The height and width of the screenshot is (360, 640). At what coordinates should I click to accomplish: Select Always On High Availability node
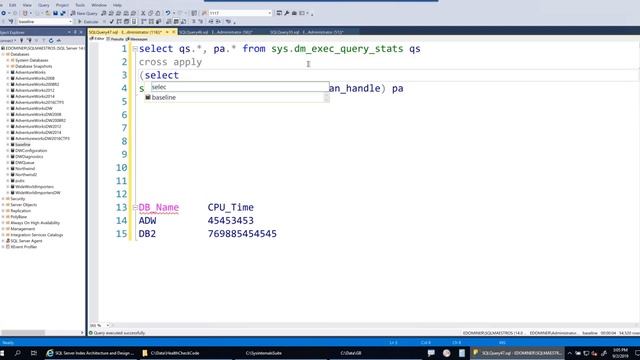coord(35,223)
